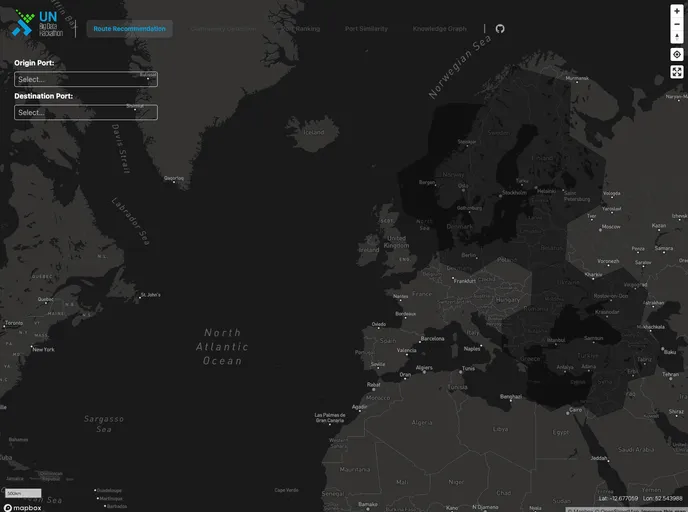Click the Frankfurt city label
The height and width of the screenshot is (512, 688).
[x=464, y=281]
